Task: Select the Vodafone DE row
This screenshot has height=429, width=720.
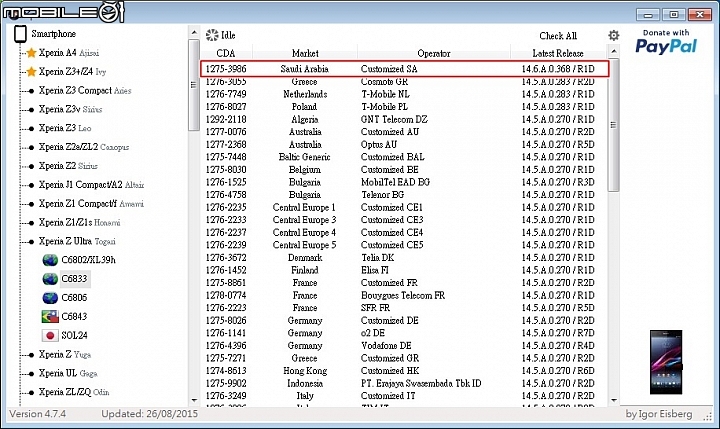Action: [x=404, y=345]
